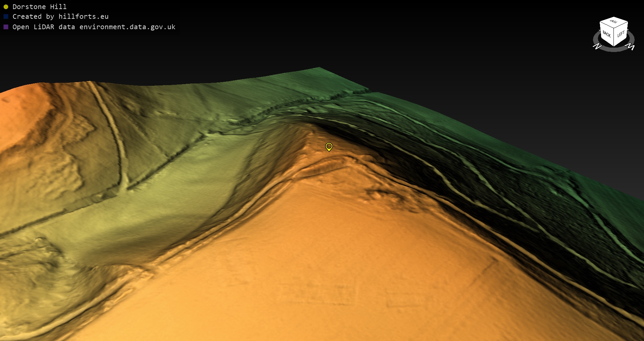Click the yellow circle beside Dorstone Hill

6,7
